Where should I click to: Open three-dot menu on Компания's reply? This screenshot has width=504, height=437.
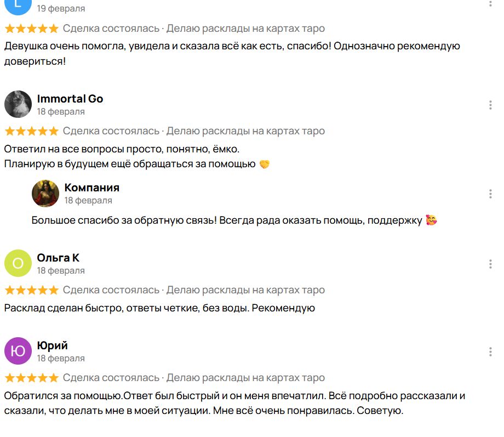490,194
